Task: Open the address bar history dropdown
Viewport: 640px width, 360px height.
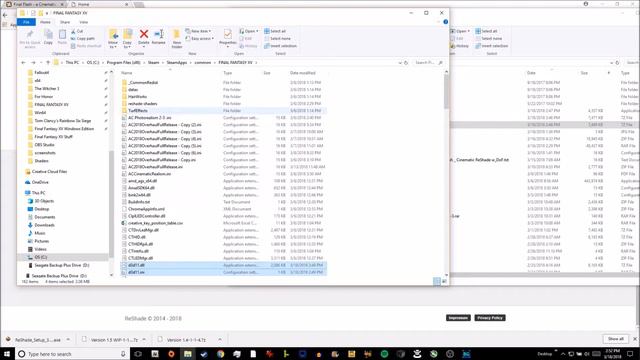Action: coord(400,62)
